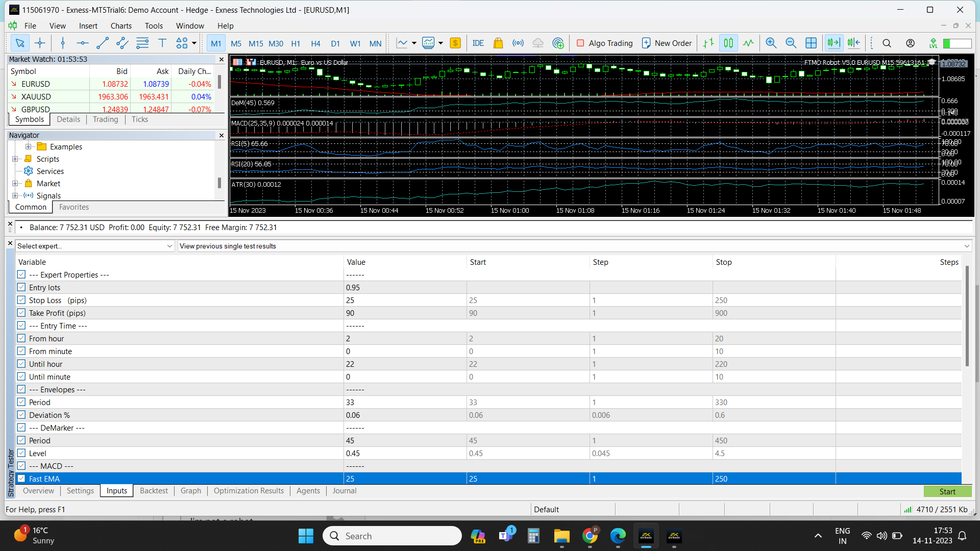This screenshot has height=551, width=980.
Task: Switch to line chart display
Action: tap(748, 43)
